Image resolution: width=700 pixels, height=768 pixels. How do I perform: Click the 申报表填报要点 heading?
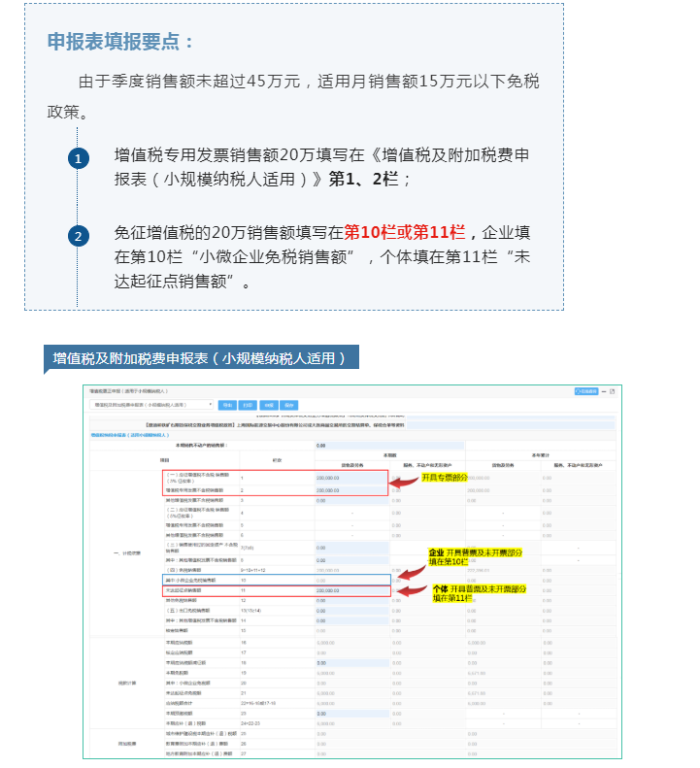[x=121, y=42]
